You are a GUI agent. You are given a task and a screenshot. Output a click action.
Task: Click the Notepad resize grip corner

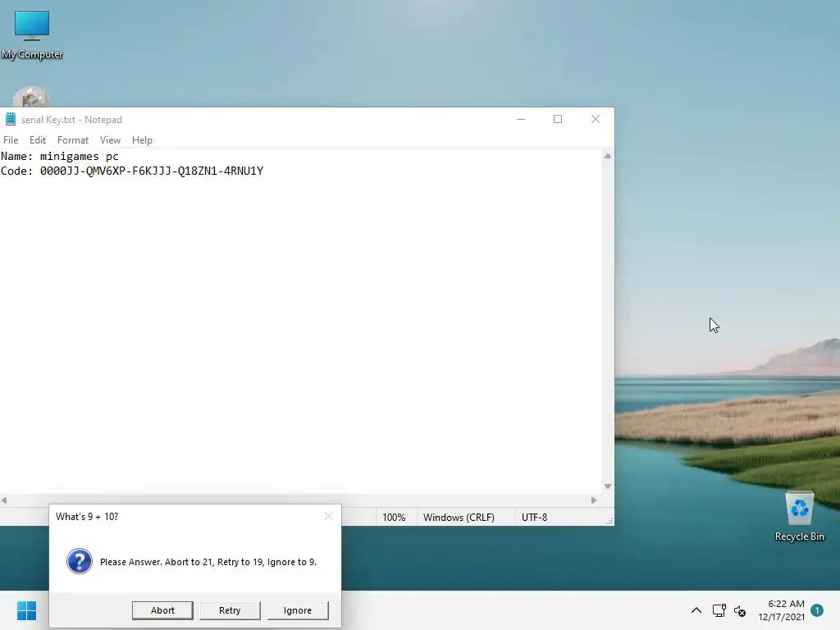pyautogui.click(x=609, y=521)
